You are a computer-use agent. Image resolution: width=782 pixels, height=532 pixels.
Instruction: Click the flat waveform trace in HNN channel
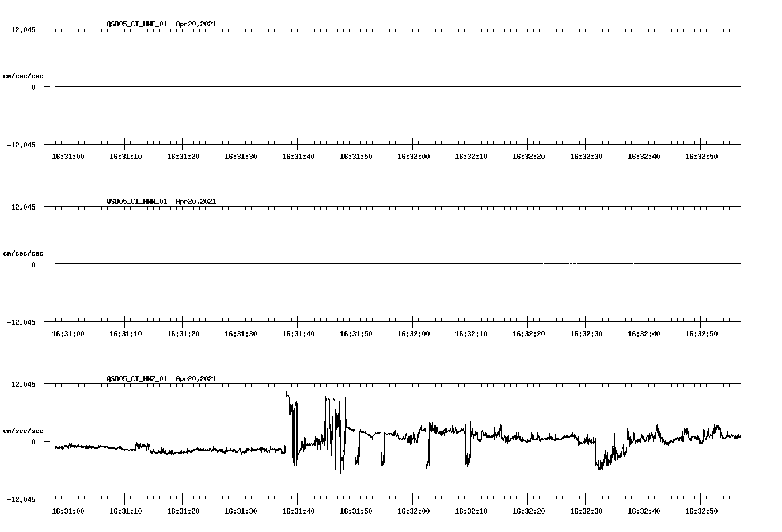[346, 263]
